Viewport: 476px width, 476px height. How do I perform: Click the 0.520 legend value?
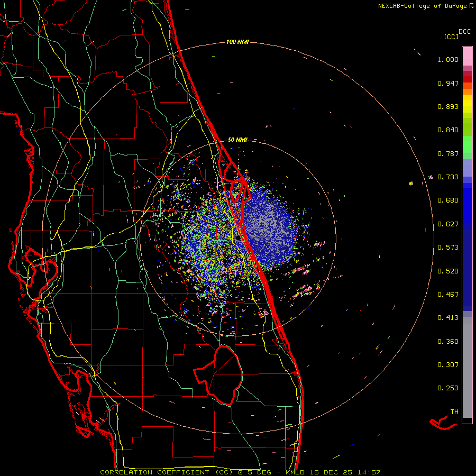point(448,271)
